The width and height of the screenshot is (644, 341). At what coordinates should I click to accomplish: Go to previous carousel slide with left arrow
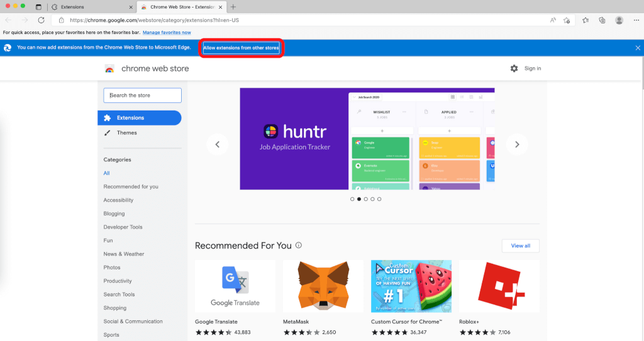point(218,144)
